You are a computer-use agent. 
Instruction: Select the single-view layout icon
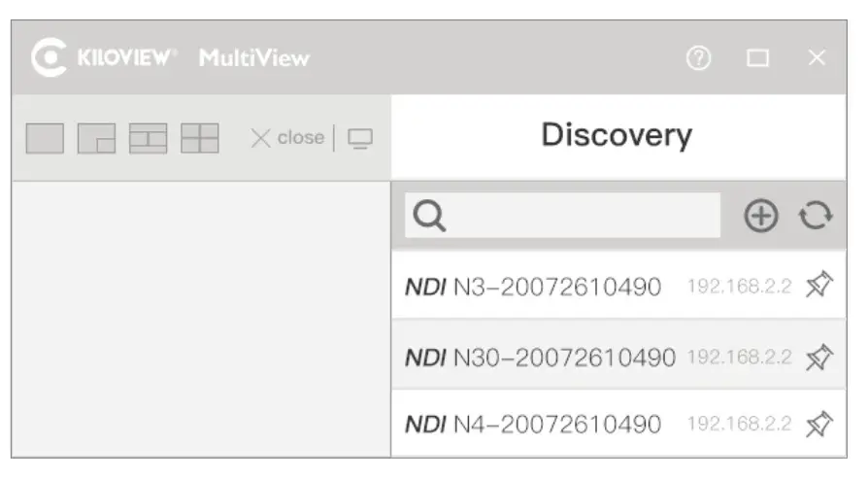(44, 138)
